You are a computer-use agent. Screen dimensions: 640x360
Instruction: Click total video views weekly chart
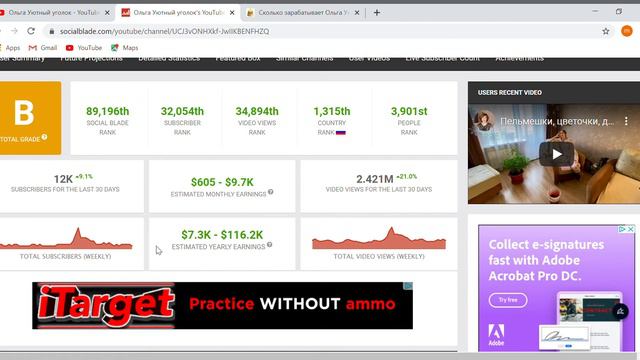coord(379,238)
